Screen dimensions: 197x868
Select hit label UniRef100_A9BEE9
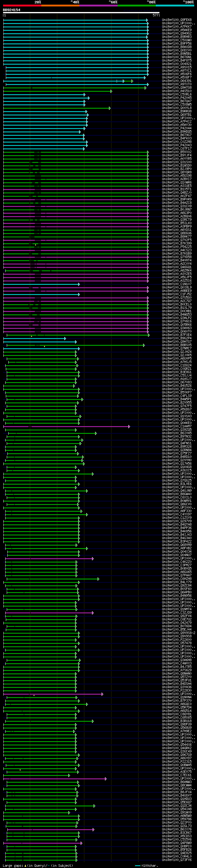(177, 291)
